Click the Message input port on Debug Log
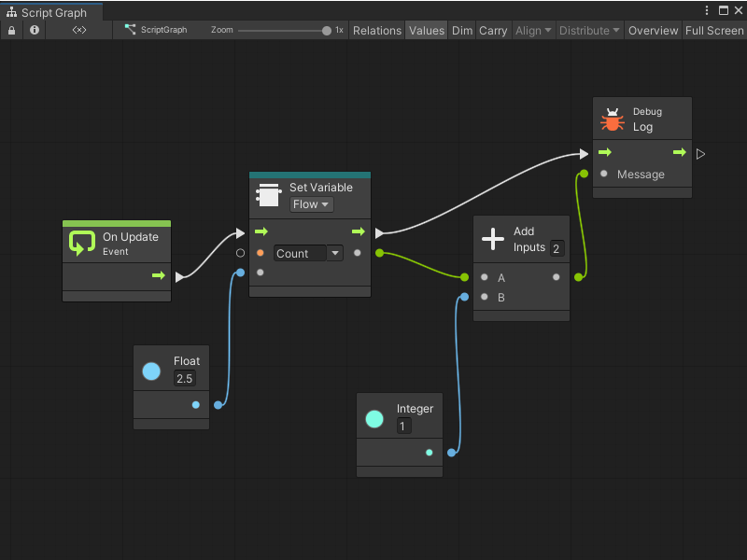Viewport: 747px width, 560px height. (604, 174)
